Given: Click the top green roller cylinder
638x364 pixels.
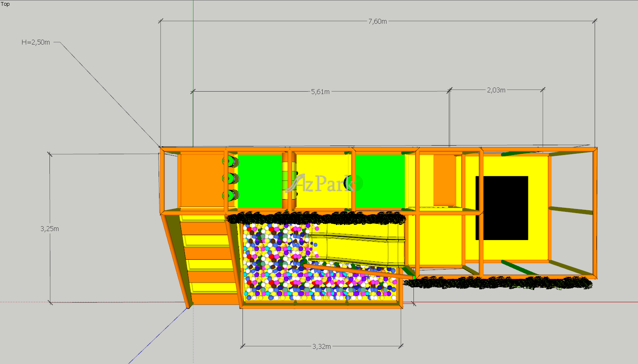Looking at the screenshot, I should (x=231, y=162).
